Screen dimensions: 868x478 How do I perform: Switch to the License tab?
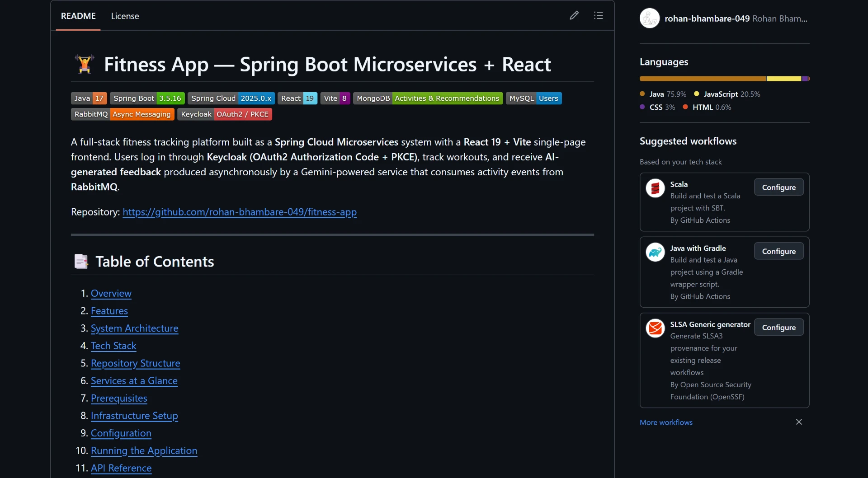pos(125,16)
